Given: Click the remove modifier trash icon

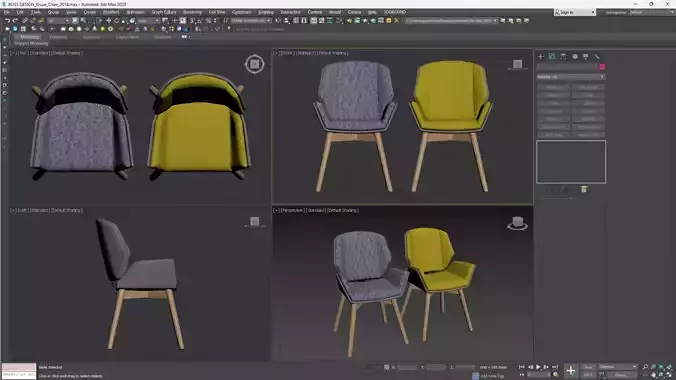Looking at the screenshot, I should [584, 189].
